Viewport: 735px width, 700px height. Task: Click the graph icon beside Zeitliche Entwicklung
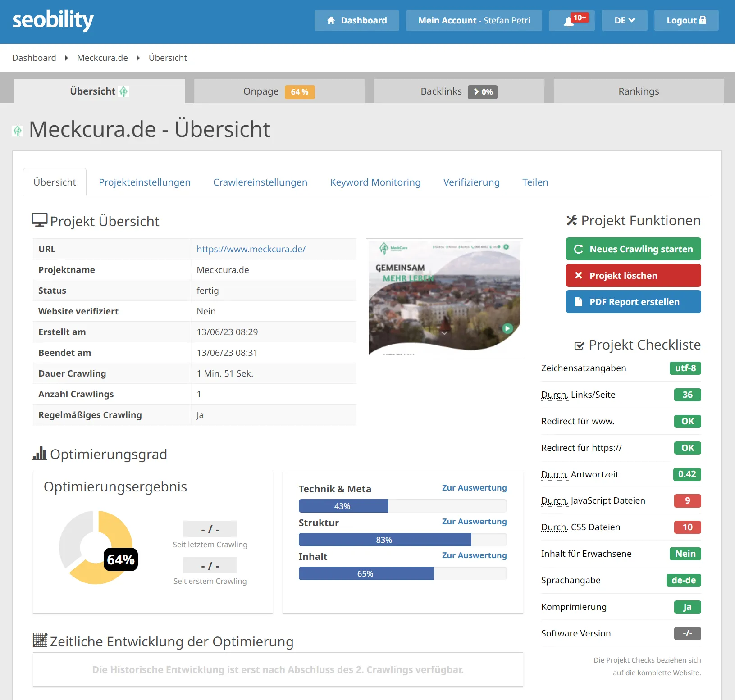point(40,641)
